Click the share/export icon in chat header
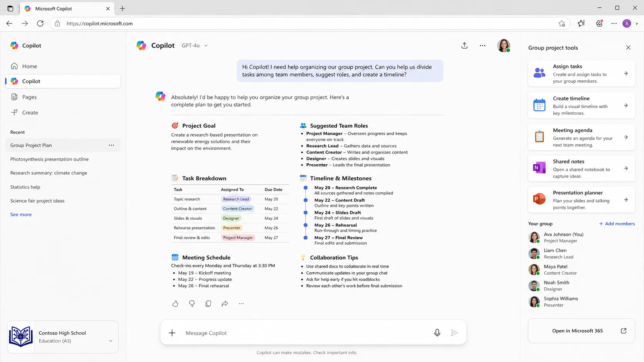Viewport: 644px width, 362px height. (465, 45)
